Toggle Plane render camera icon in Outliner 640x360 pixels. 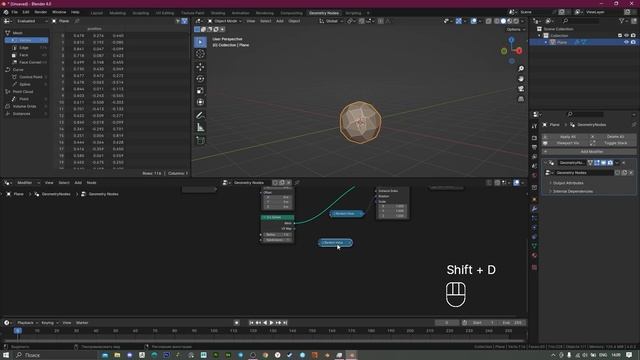(x=633, y=42)
